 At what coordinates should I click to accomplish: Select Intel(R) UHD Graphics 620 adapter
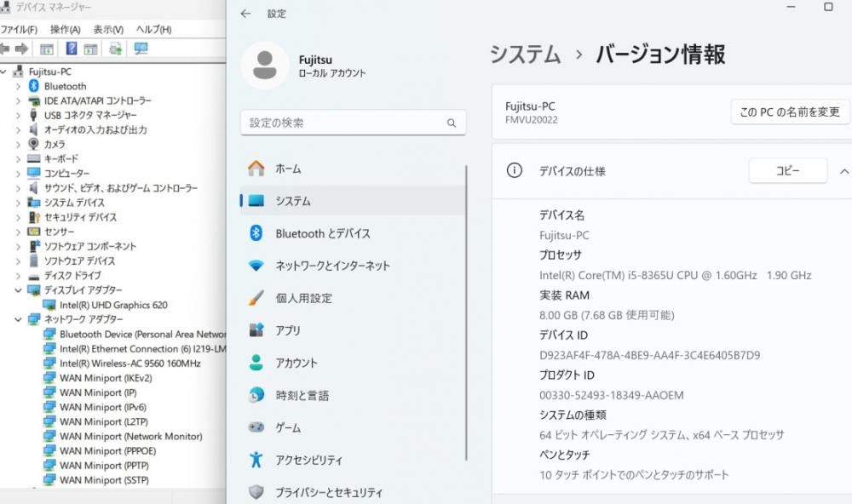tap(113, 306)
